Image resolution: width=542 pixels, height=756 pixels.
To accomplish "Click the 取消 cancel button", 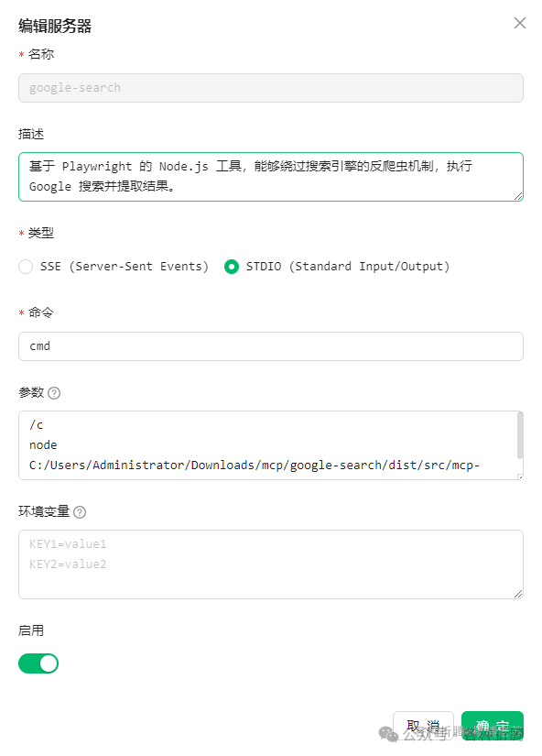I will [x=423, y=726].
